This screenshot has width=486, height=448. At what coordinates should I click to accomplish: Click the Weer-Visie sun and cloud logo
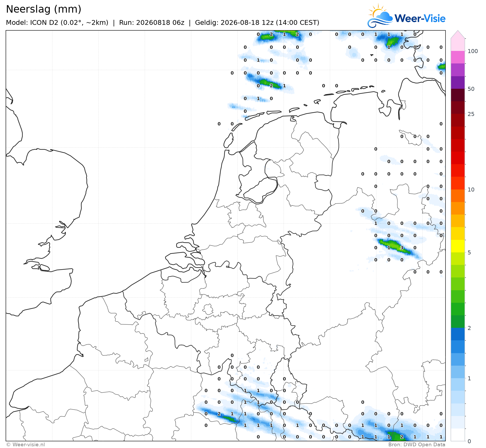pyautogui.click(x=380, y=16)
